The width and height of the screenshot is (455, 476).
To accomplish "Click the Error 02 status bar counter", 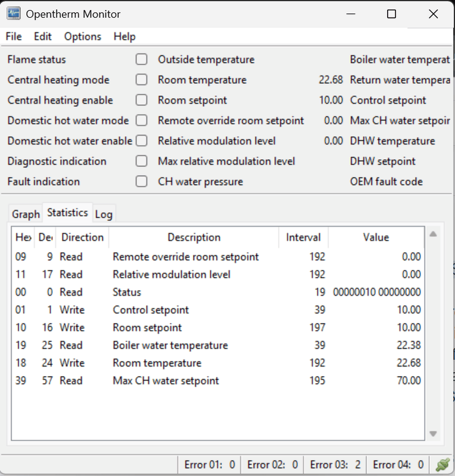I will click(x=272, y=465).
